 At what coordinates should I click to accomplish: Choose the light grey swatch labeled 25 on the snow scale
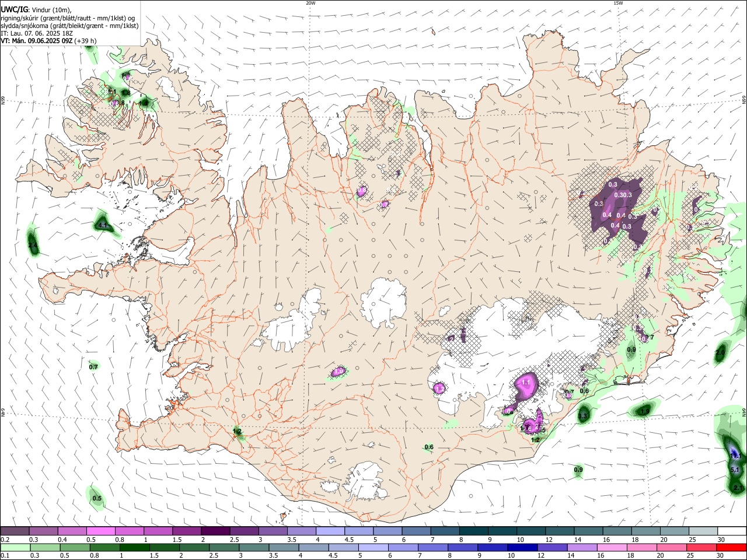[703, 531]
